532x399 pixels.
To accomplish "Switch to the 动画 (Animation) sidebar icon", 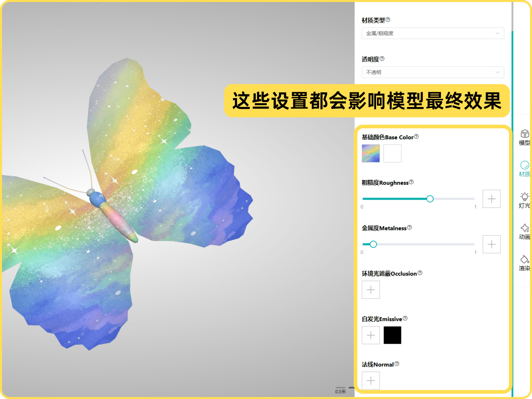I will coord(525,231).
